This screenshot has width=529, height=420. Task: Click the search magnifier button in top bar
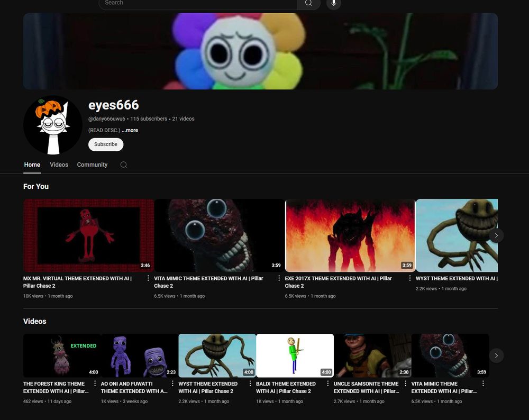point(308,3)
